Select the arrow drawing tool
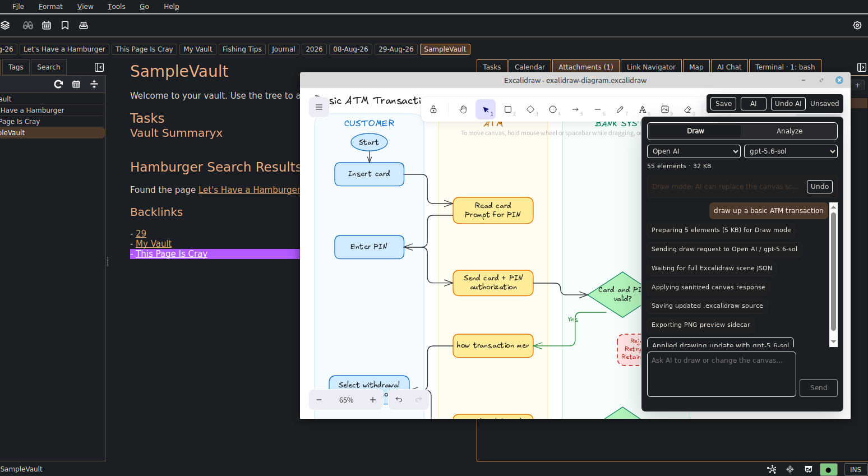Image resolution: width=868 pixels, height=476 pixels. pos(575,109)
